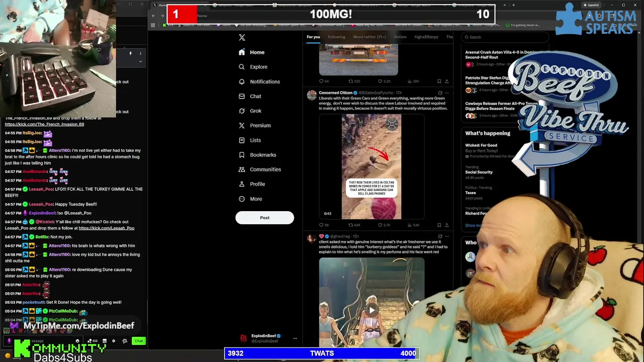Image resolution: width=644 pixels, height=362 pixels.
Task: Repost Concerned Citizen's post
Action: coord(354,225)
